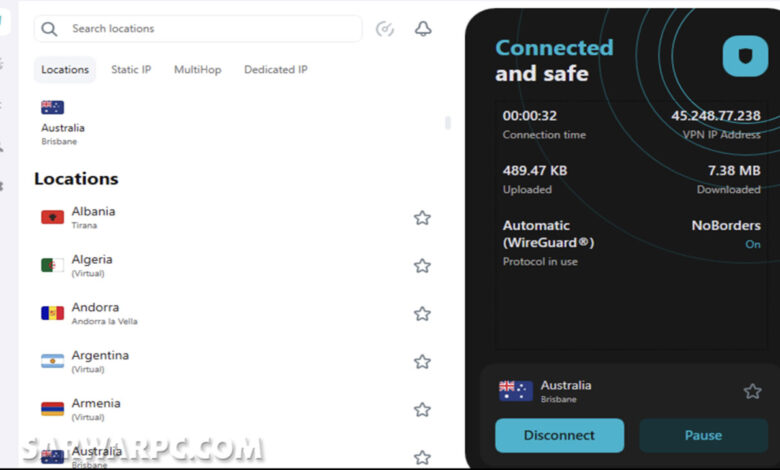The width and height of the screenshot is (780, 470).
Task: Click the Argentina flag icon
Action: 52,361
